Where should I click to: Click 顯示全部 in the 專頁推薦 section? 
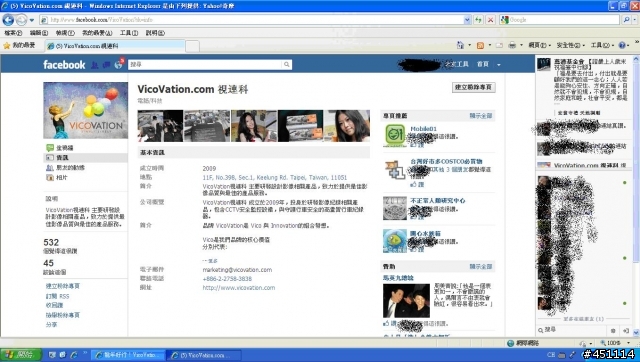tap(481, 116)
